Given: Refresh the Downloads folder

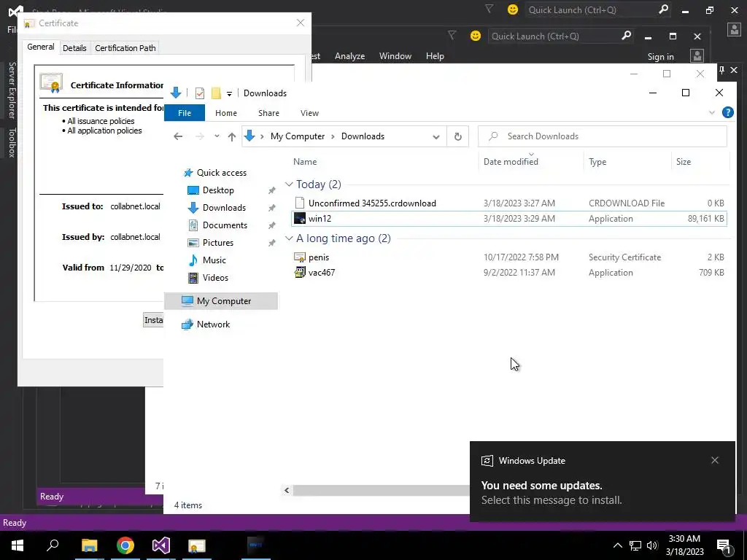Looking at the screenshot, I should coord(458,136).
